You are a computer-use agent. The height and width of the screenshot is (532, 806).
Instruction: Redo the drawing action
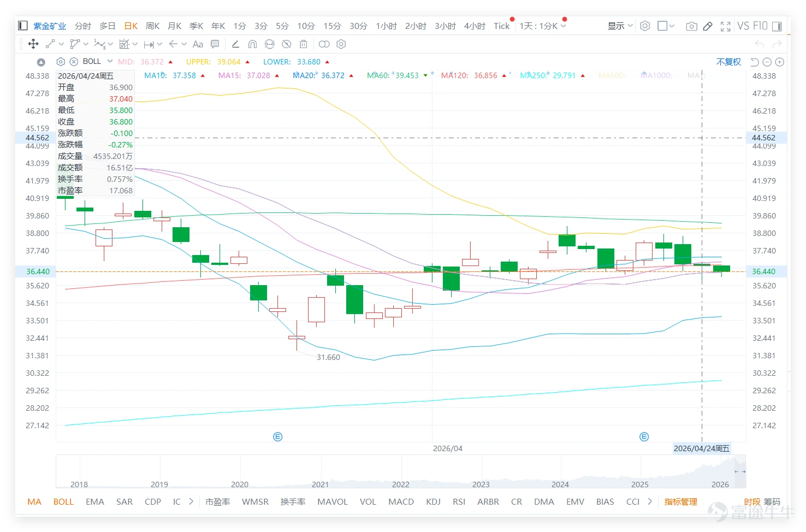[778, 44]
